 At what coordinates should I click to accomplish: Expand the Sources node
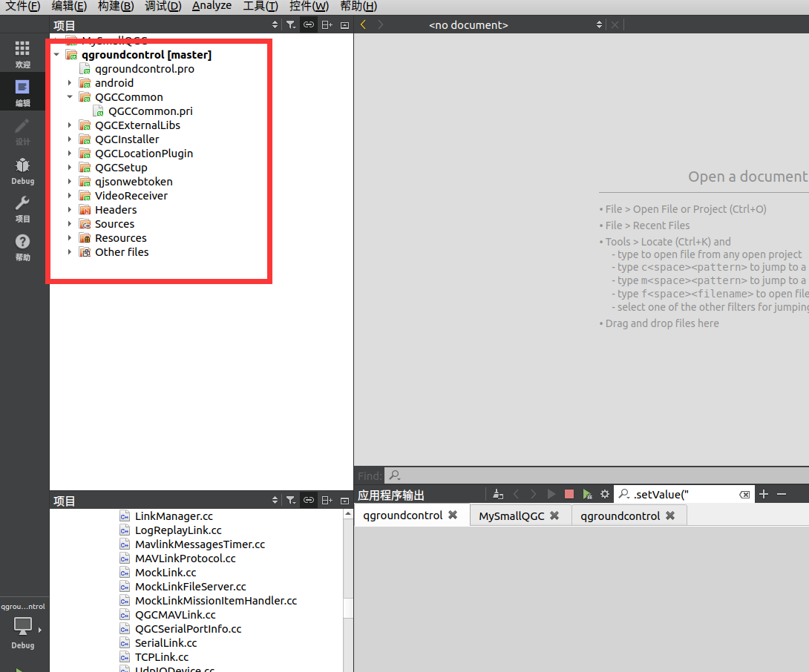point(70,224)
